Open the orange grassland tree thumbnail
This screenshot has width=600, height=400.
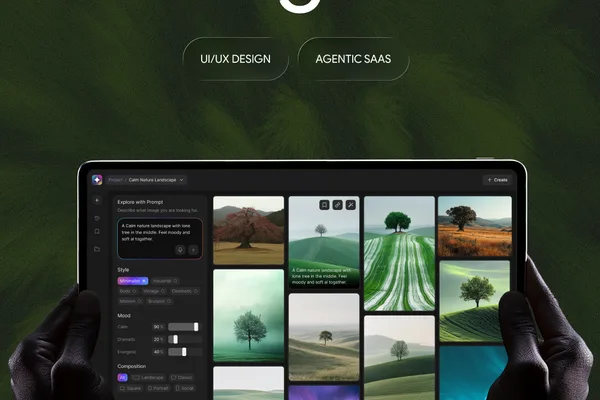coord(475,226)
